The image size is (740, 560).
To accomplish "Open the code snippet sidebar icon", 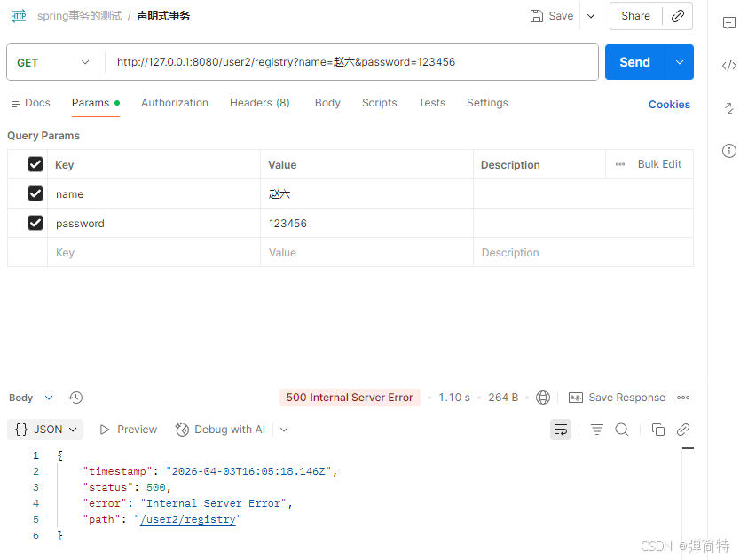I will click(x=729, y=66).
